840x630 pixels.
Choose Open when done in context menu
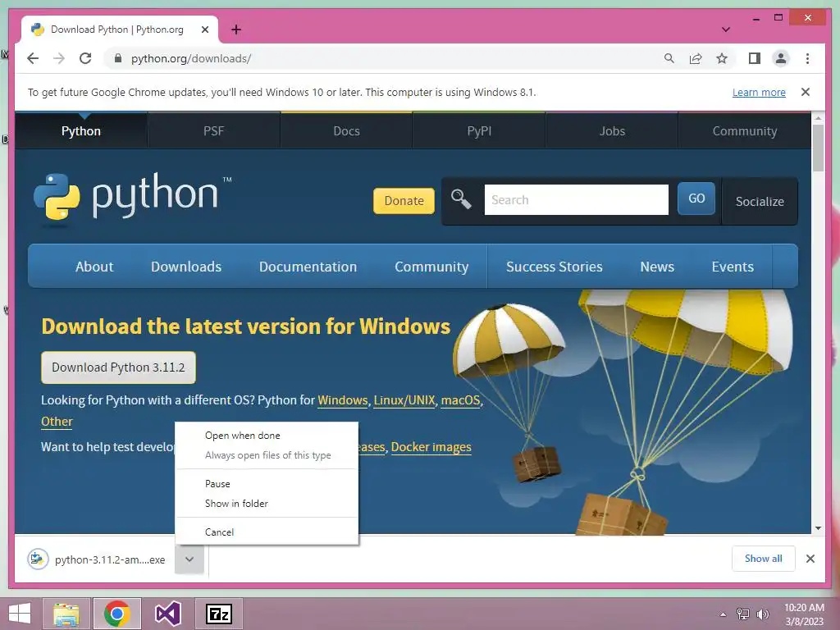pyautogui.click(x=267, y=436)
